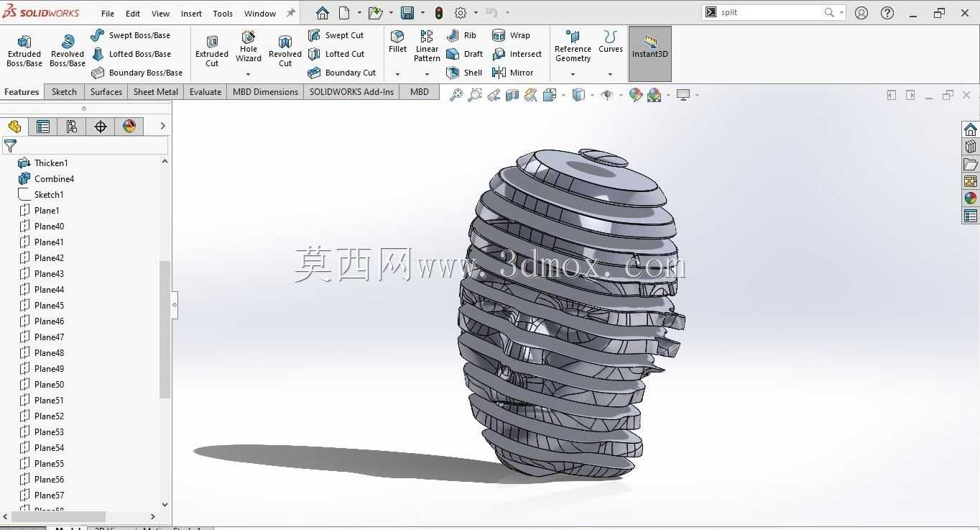Select Thicken1 in the feature tree
This screenshot has height=530, width=980.
pos(42,163)
